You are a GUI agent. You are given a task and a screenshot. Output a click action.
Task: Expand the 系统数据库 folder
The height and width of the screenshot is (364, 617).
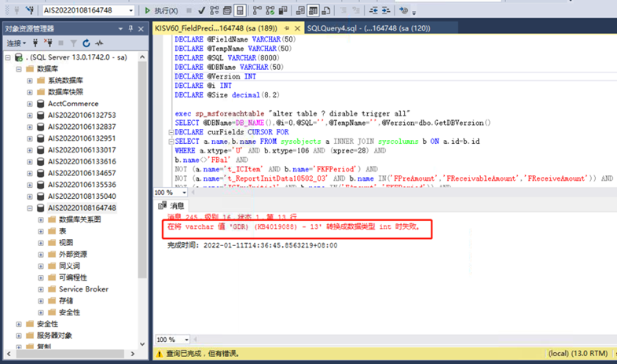pyautogui.click(x=30, y=81)
